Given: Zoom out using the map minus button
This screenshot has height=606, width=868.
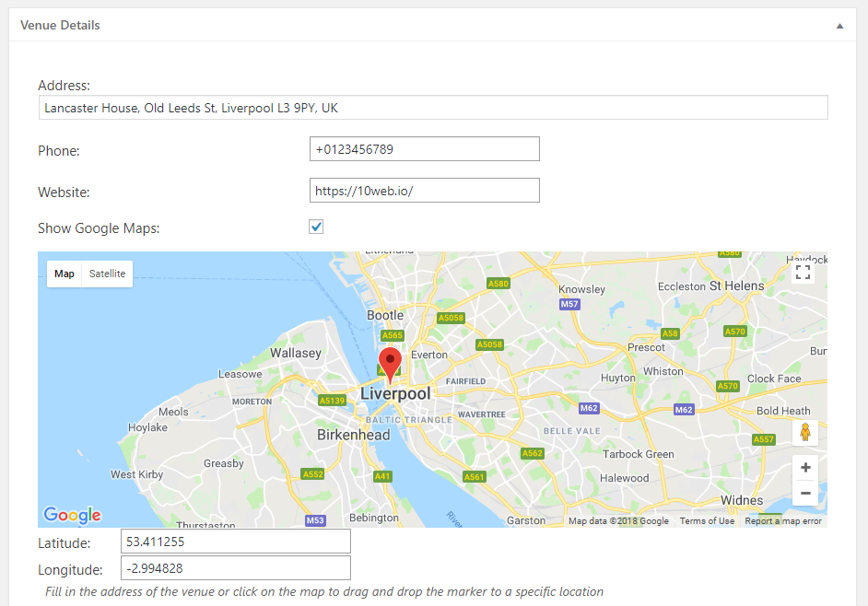Looking at the screenshot, I should point(805,493).
